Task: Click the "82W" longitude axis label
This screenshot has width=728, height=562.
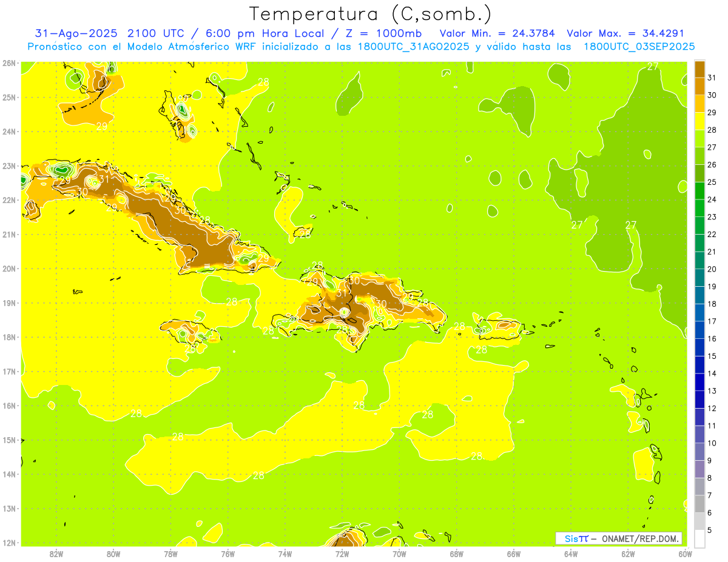Action: (x=56, y=554)
